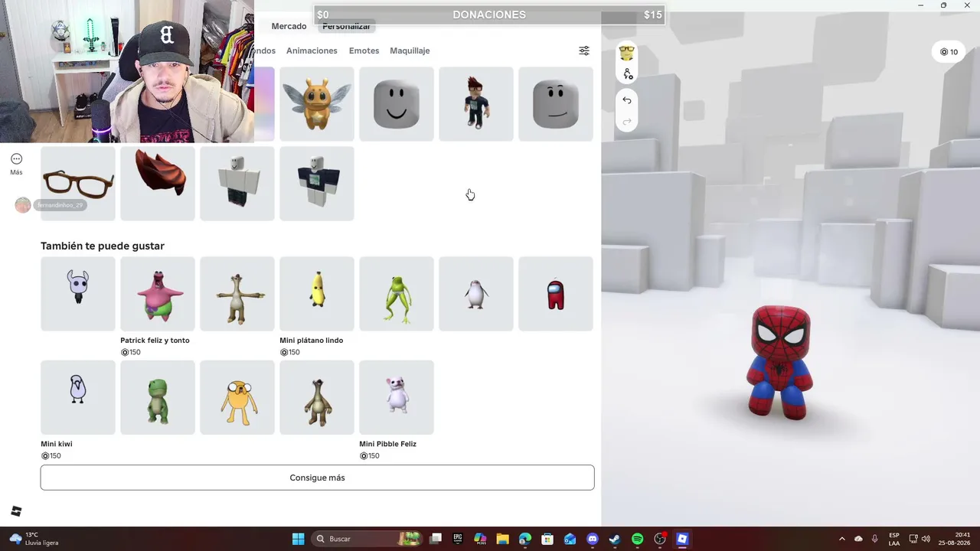The height and width of the screenshot is (551, 980).
Task: Click the Roblox taskbar icon
Action: tap(682, 539)
